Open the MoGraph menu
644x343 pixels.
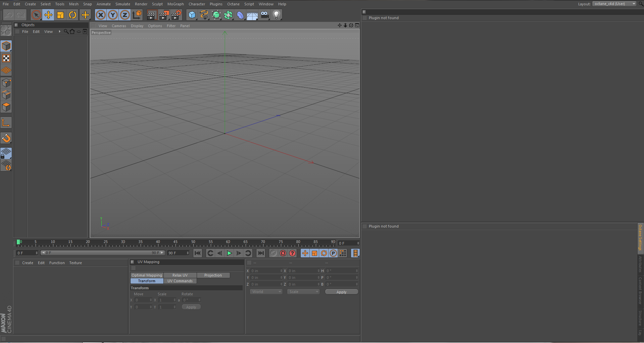[x=176, y=4]
